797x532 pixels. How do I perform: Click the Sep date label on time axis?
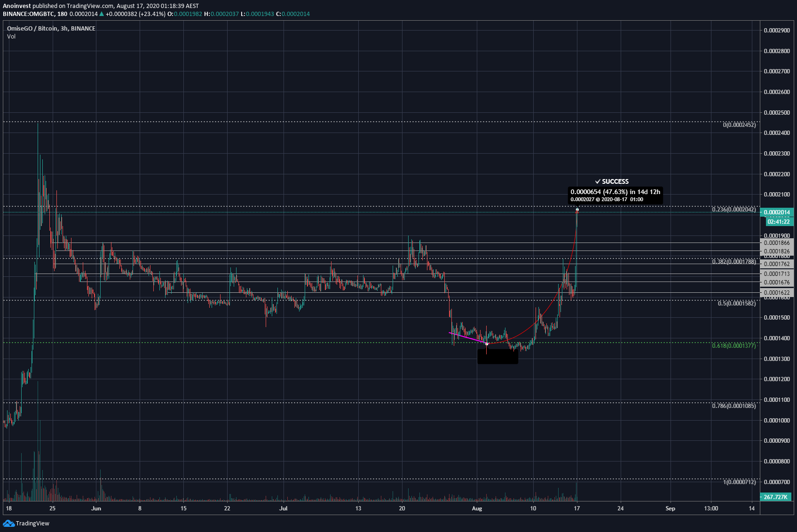pos(671,508)
